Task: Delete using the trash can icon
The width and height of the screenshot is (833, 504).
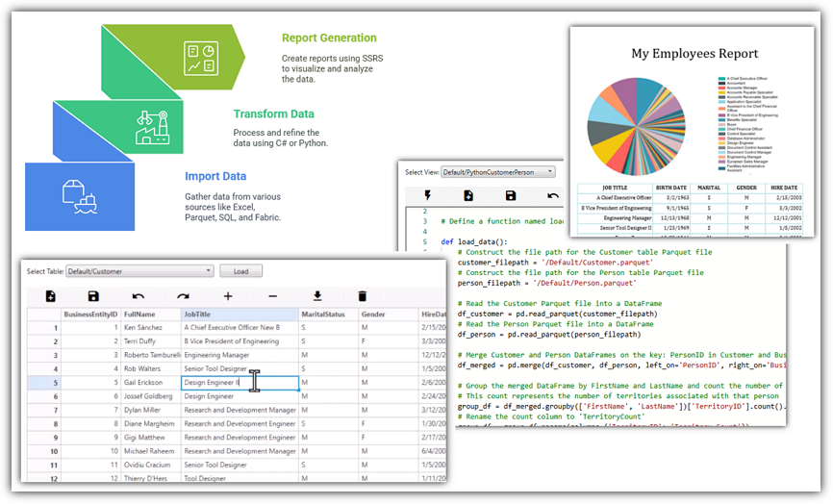Action: point(362,296)
